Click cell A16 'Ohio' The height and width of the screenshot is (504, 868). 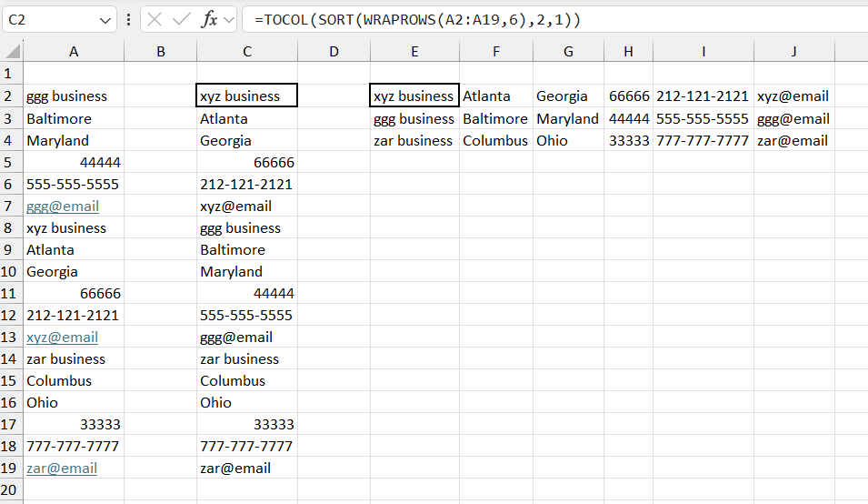click(74, 403)
